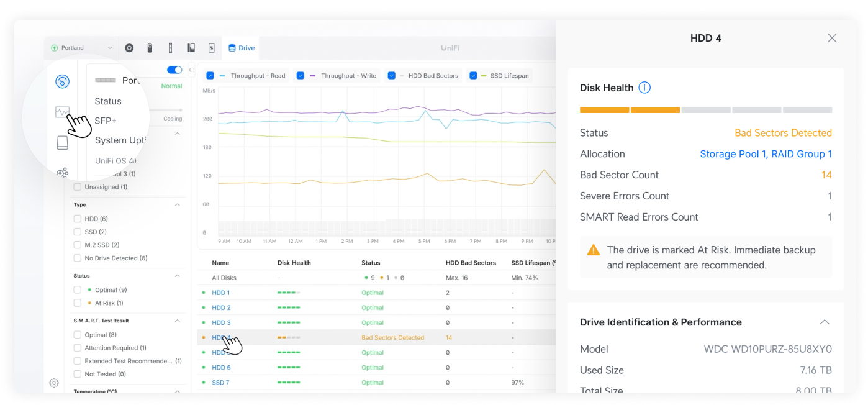Viewport: 868px width, 405px height.
Task: Collapse Drive Identification & Performance section
Action: (824, 322)
